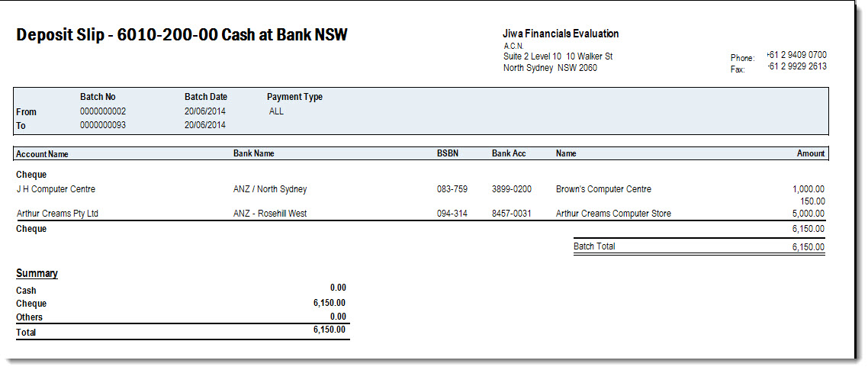Click the Cash summary value 0.00

[x=338, y=288]
